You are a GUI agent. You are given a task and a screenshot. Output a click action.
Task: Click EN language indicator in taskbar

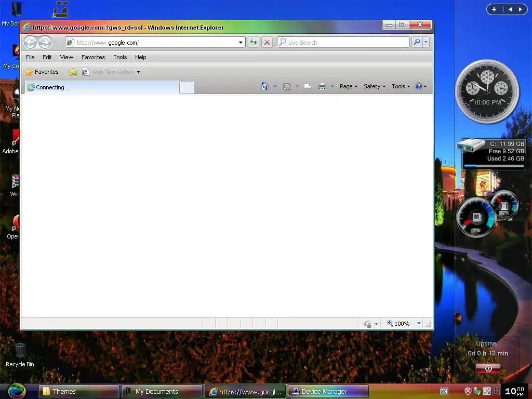pos(444,392)
